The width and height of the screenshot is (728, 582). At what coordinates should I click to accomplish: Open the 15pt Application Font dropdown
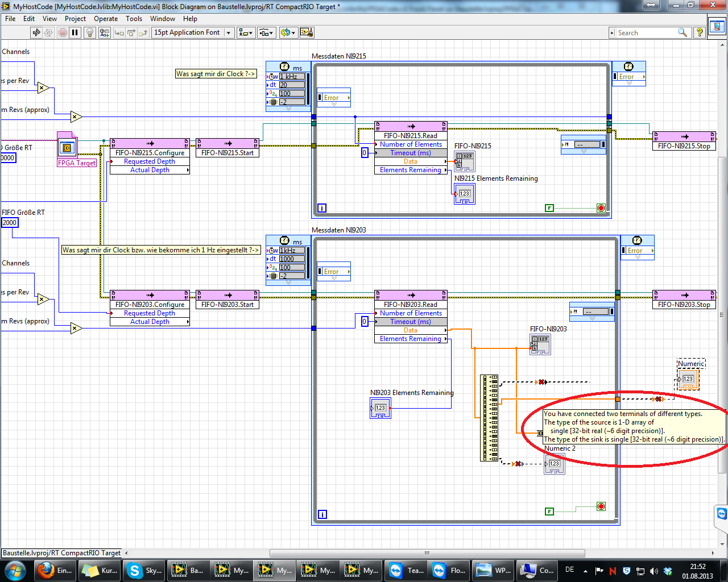193,32
